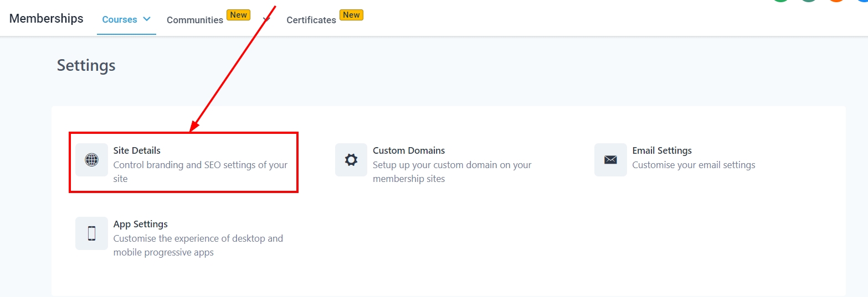Expand the Communities dropdown chevron

coord(266,19)
